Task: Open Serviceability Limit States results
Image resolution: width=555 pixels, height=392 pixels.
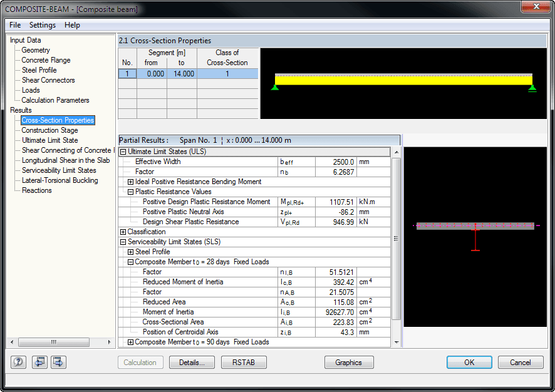Action: (x=59, y=170)
